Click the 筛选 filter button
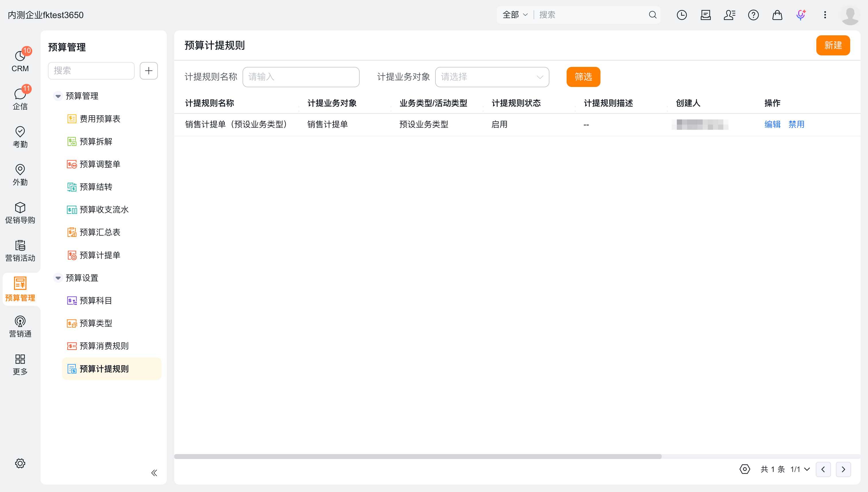 pos(583,77)
